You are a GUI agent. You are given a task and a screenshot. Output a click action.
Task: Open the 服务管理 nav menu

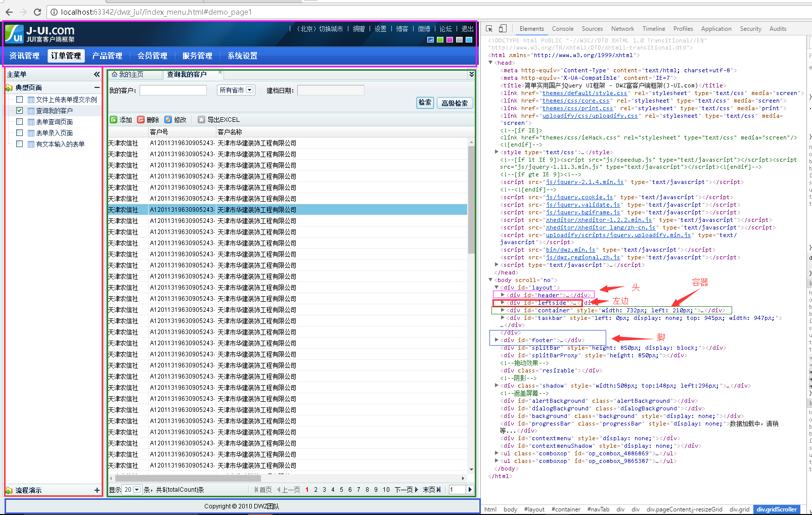point(197,56)
